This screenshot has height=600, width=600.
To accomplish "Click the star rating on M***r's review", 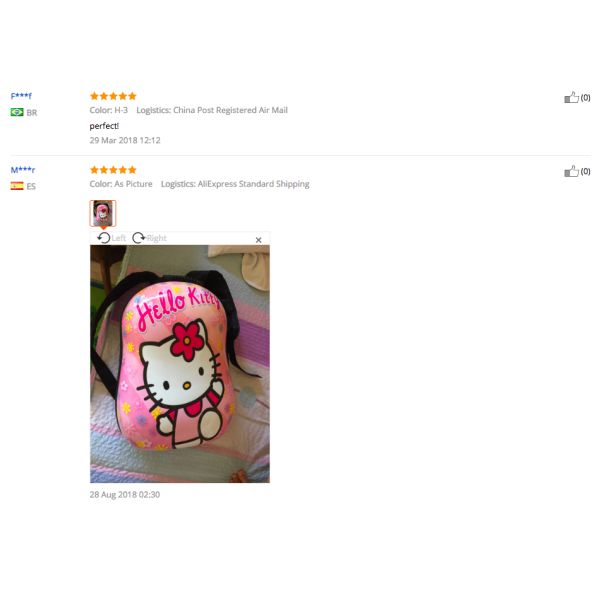I will (x=113, y=170).
